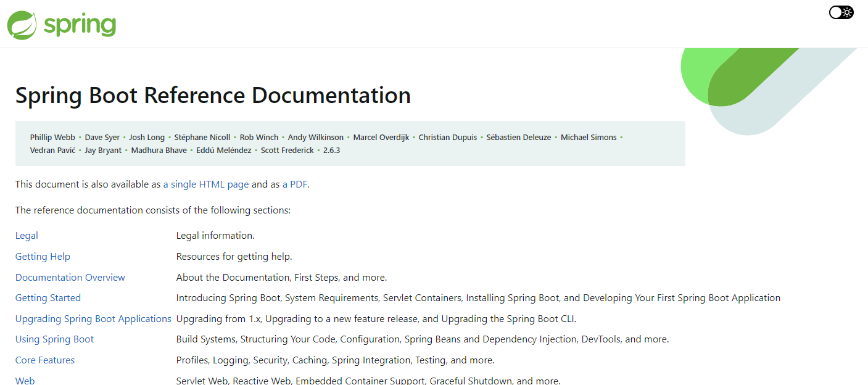Click author name Vedran Pavić
868x385 pixels.
point(52,151)
